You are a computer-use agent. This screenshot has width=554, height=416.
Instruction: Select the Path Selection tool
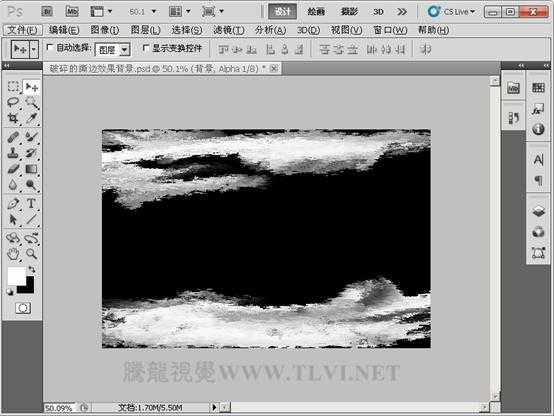pyautogui.click(x=13, y=219)
